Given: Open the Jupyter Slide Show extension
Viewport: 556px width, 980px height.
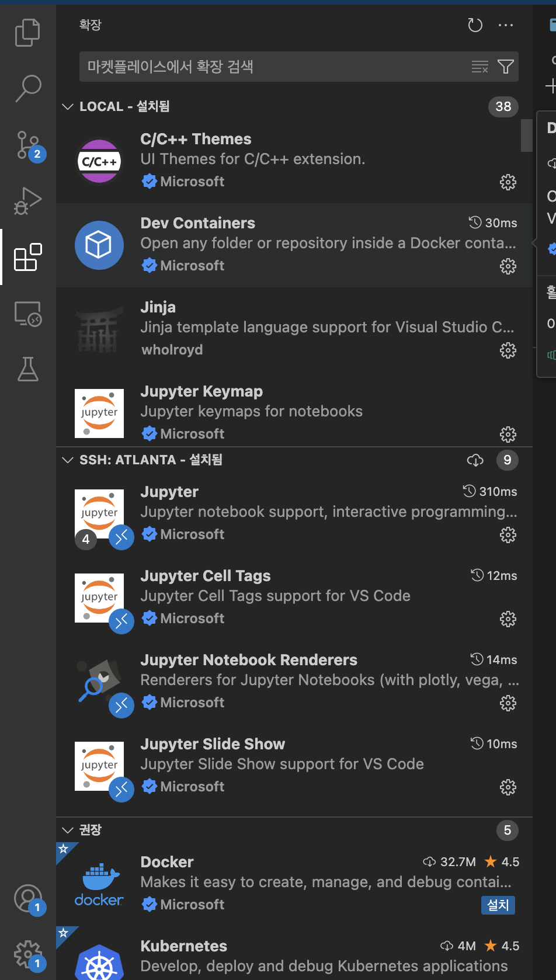Looking at the screenshot, I should pyautogui.click(x=294, y=766).
